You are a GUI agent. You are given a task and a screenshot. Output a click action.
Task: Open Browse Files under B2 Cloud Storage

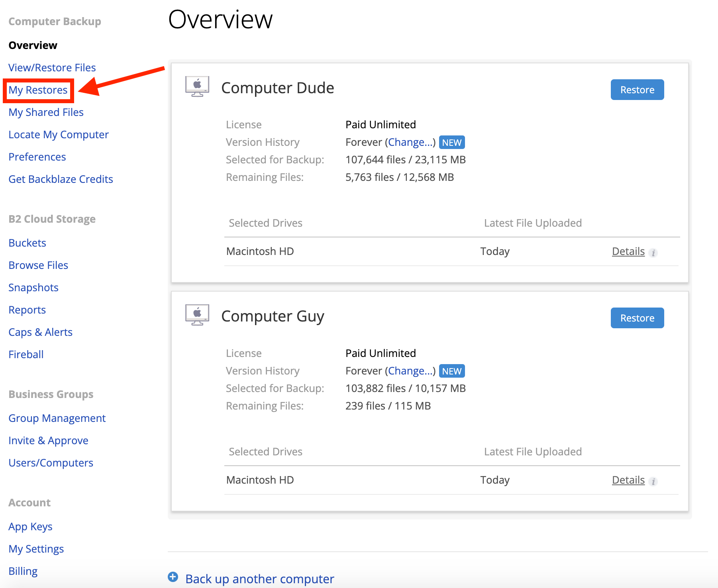(39, 265)
